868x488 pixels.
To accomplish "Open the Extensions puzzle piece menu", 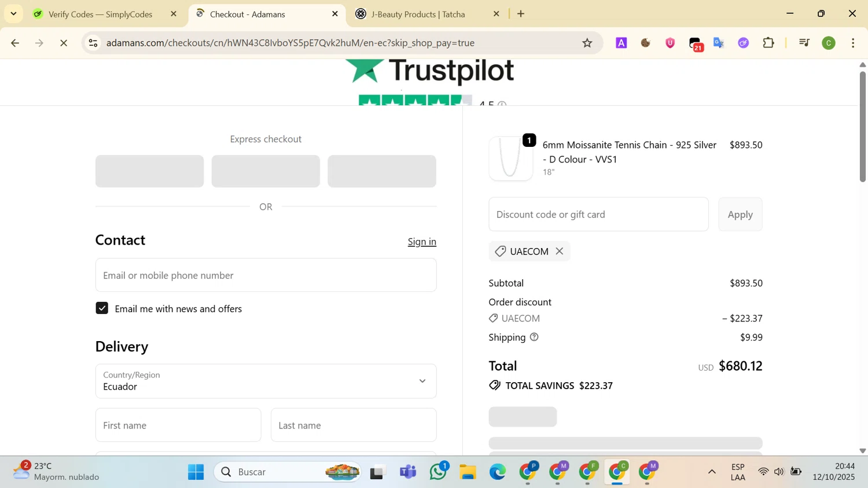I will (x=768, y=43).
